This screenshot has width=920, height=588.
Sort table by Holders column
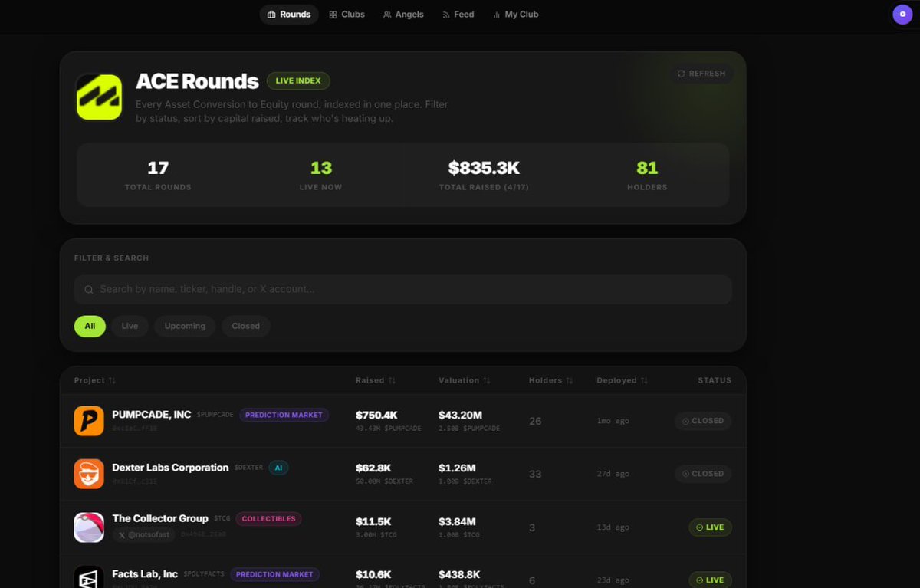550,380
